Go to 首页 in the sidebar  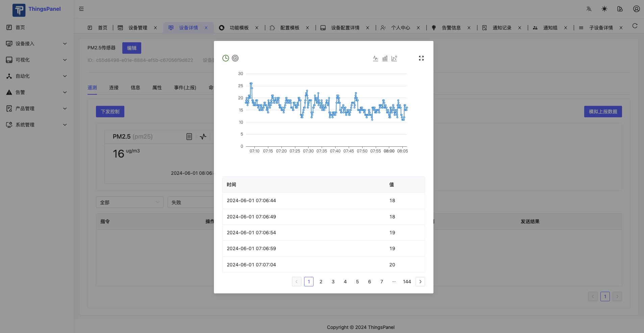tap(37, 27)
